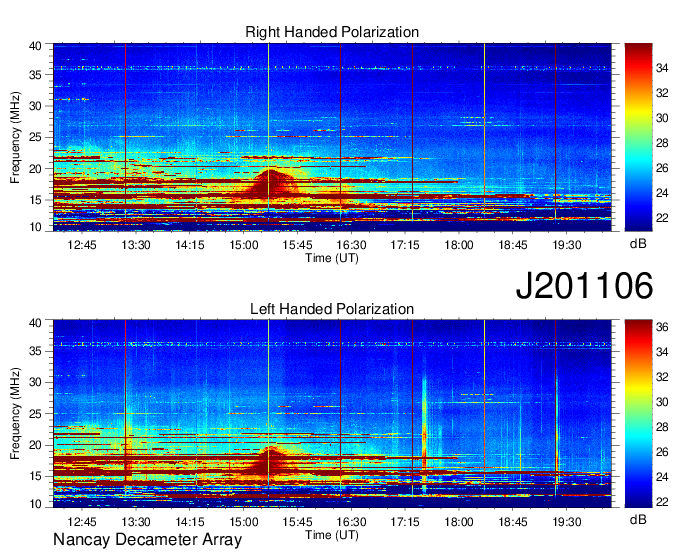Click the "18:45" time tick under Left Handed plot

(x=513, y=522)
